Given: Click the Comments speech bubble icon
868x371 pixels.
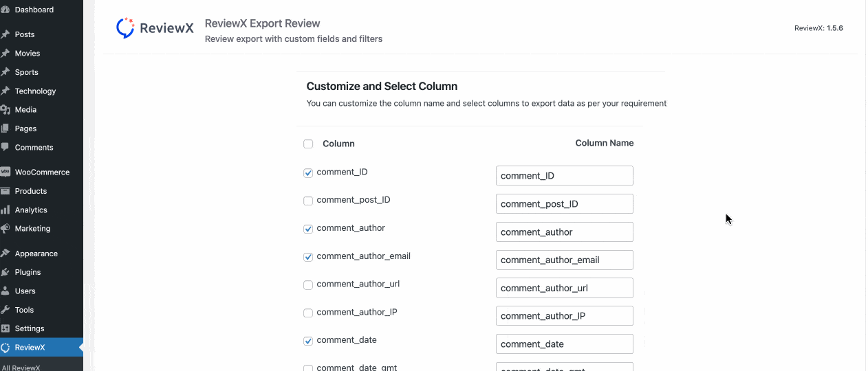Looking at the screenshot, I should coord(6,147).
